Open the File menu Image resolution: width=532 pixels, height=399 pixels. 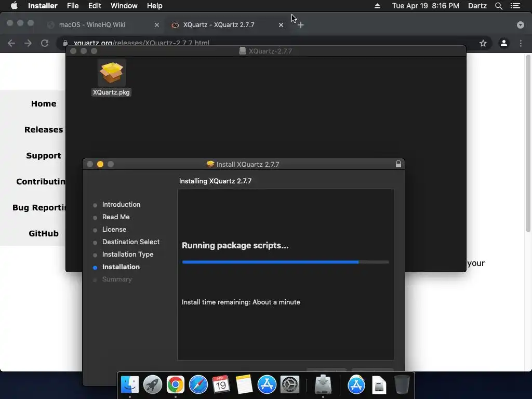click(73, 6)
